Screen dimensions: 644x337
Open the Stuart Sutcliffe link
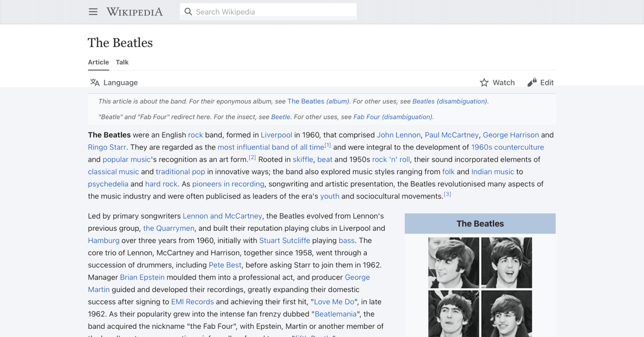point(284,240)
